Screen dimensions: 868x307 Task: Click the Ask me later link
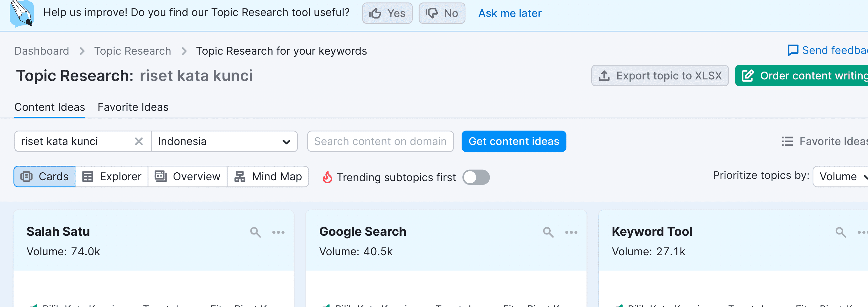click(x=510, y=13)
